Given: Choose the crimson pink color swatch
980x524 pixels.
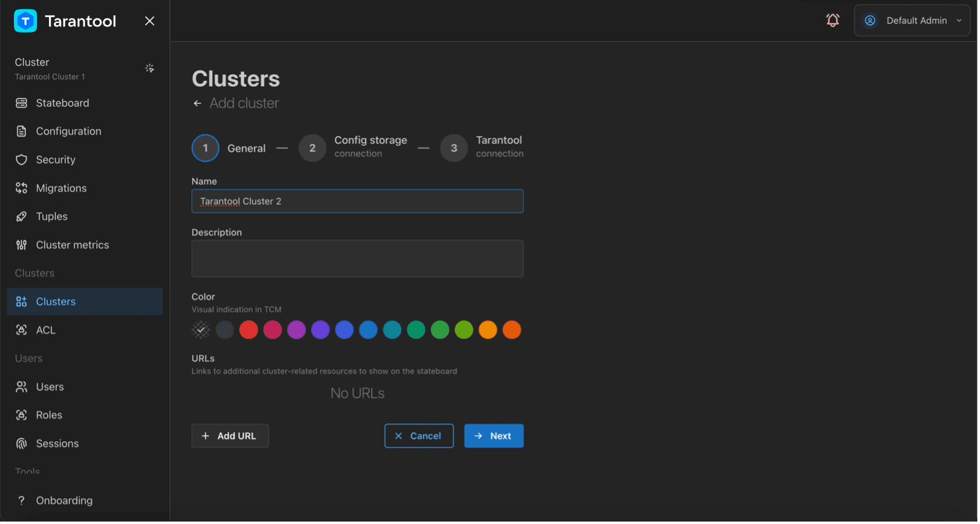Looking at the screenshot, I should tap(273, 330).
